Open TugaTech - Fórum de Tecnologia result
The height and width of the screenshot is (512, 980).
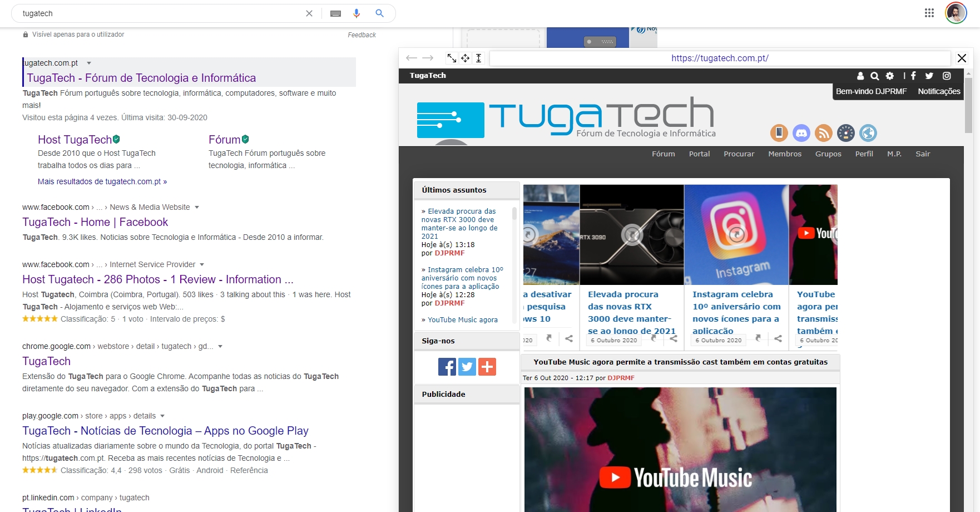coord(141,78)
